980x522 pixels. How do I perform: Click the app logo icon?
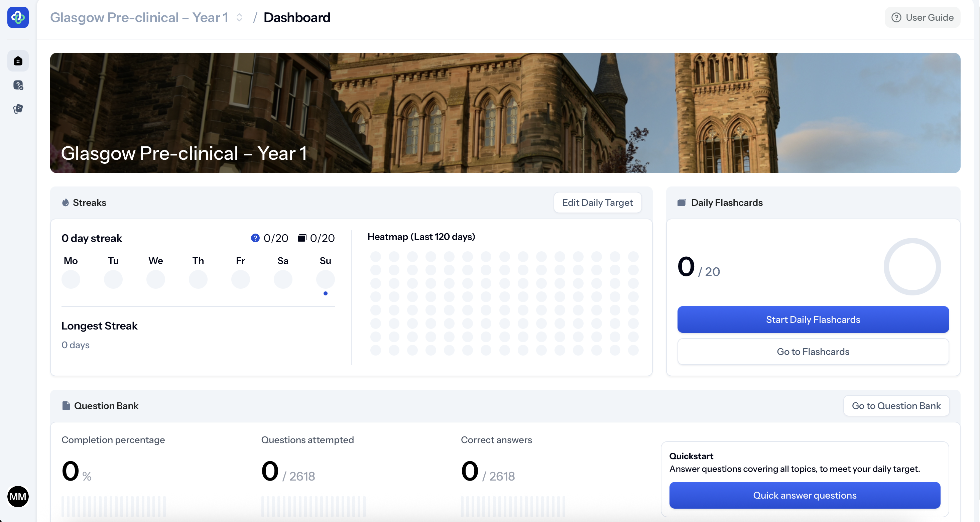[18, 17]
